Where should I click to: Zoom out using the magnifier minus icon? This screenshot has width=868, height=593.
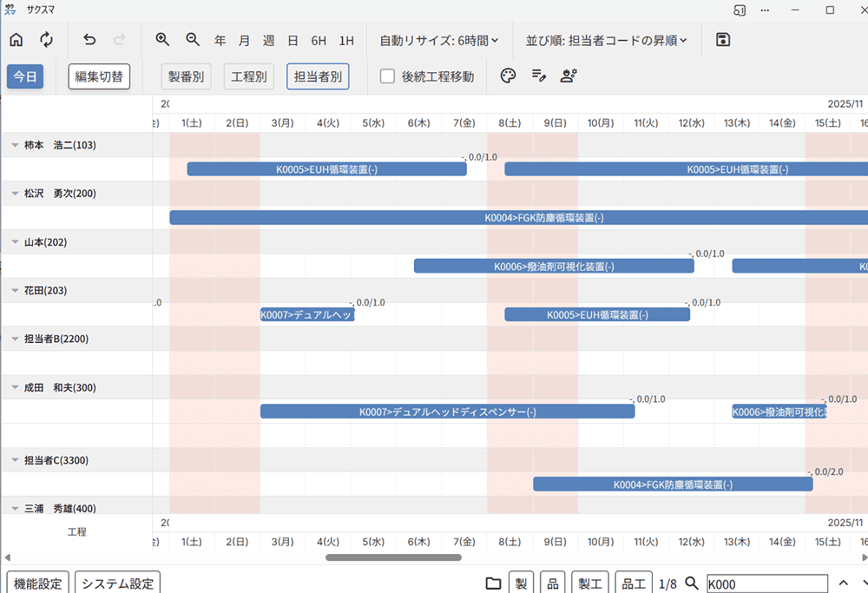pyautogui.click(x=193, y=39)
